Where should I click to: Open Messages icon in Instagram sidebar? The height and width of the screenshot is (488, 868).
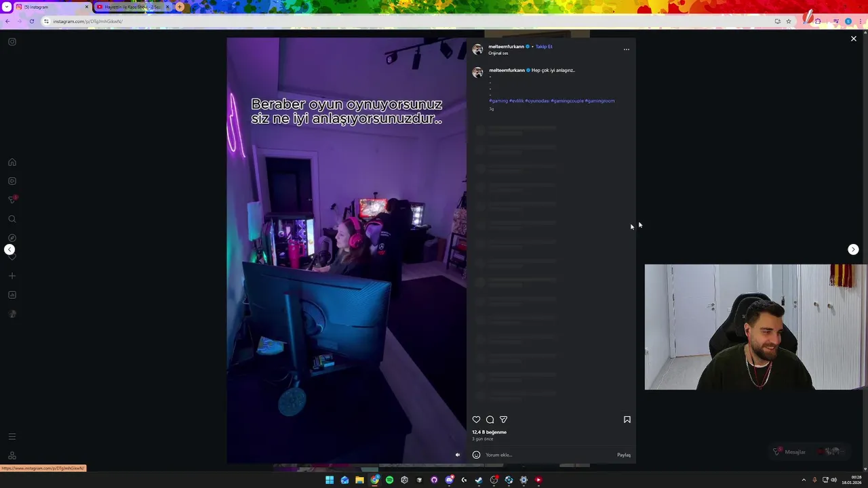tap(12, 200)
